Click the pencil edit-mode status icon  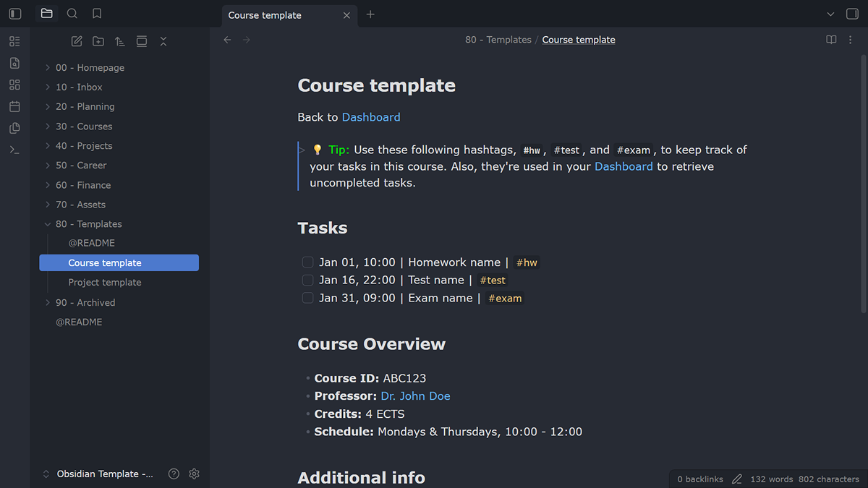pos(737,479)
